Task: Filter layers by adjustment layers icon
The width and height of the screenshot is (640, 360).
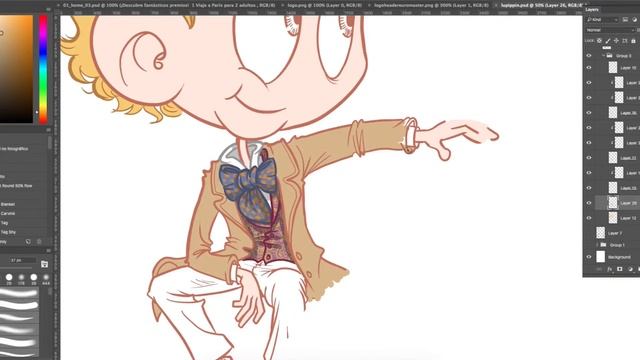Action: [x=635, y=20]
